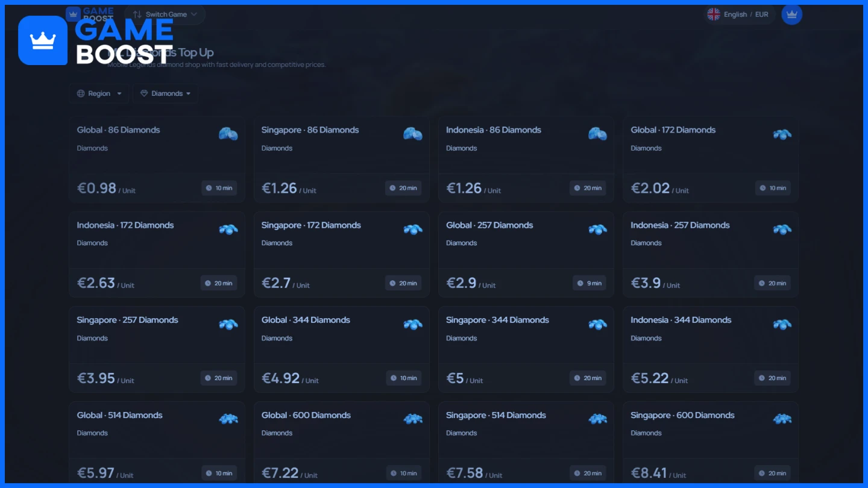
Task: Open the Diamonds filter dropdown
Action: pos(166,93)
